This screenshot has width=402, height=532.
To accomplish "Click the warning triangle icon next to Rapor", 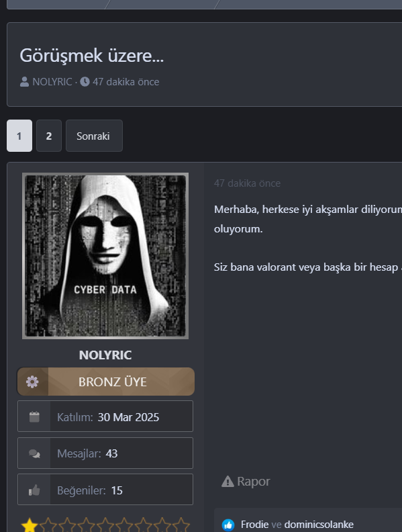I will [x=228, y=481].
